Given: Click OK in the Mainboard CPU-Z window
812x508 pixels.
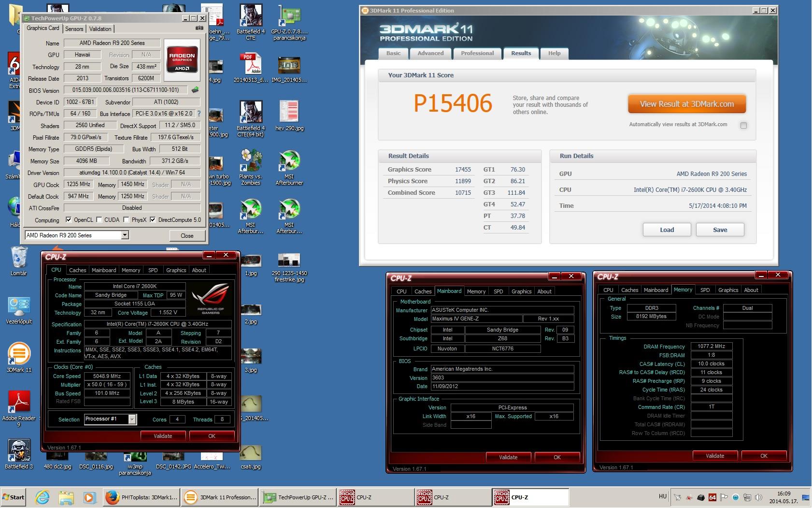Looking at the screenshot, I should 557,457.
